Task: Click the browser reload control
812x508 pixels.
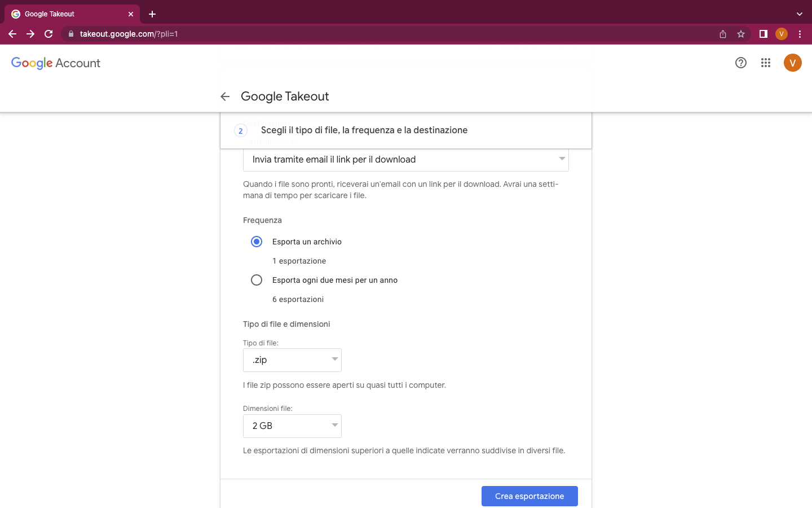Action: pos(48,34)
